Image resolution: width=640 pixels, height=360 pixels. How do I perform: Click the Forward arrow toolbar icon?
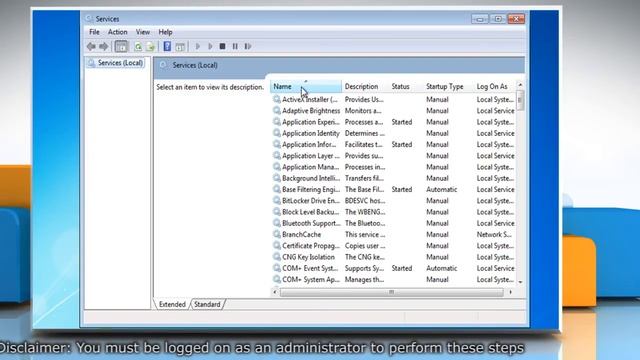104,47
